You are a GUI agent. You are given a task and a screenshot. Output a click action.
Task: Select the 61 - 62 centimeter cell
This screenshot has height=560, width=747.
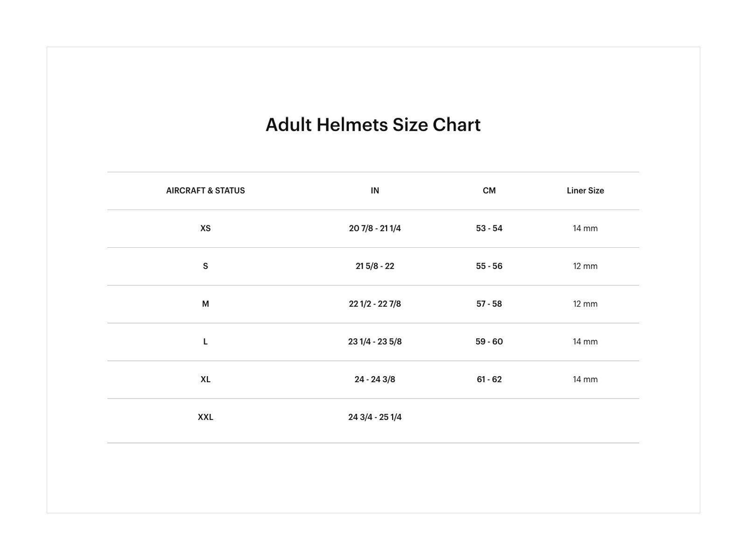click(489, 379)
